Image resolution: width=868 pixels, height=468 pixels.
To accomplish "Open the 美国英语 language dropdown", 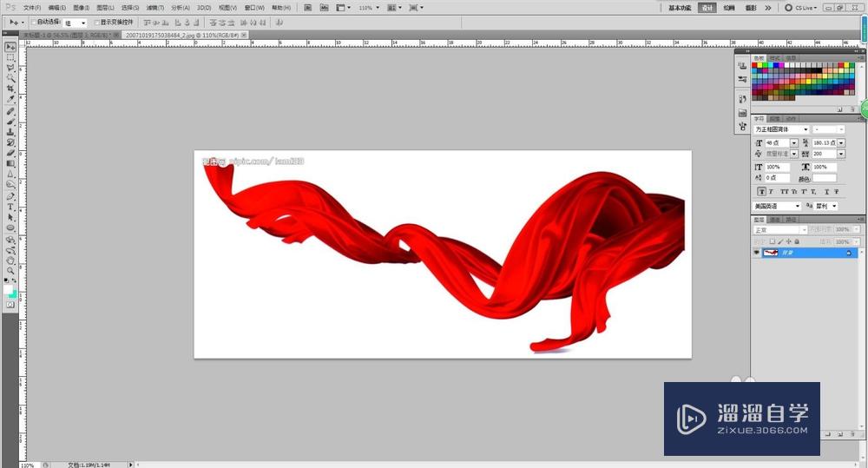I will 777,206.
